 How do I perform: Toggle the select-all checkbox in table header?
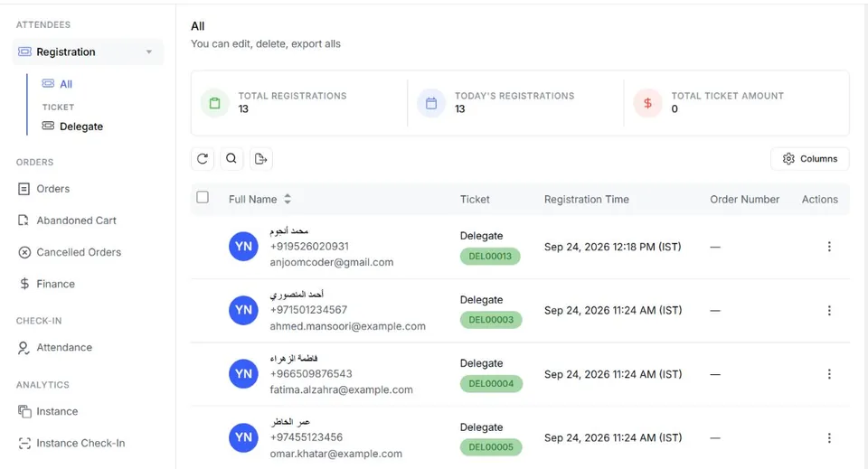click(x=203, y=197)
